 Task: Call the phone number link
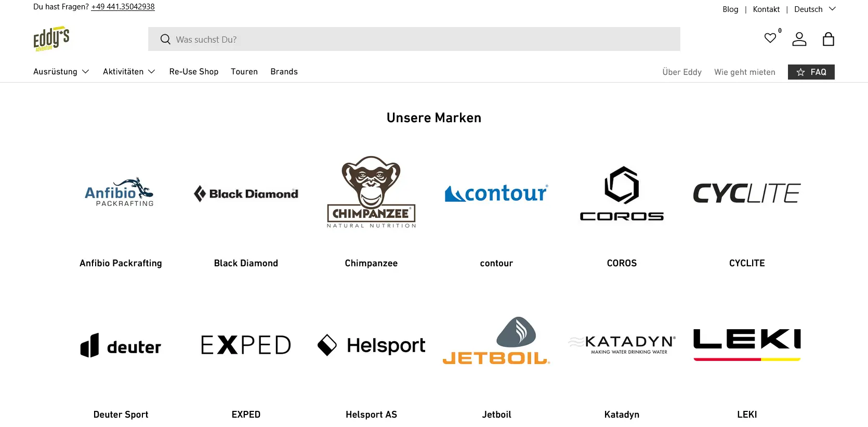click(x=123, y=7)
